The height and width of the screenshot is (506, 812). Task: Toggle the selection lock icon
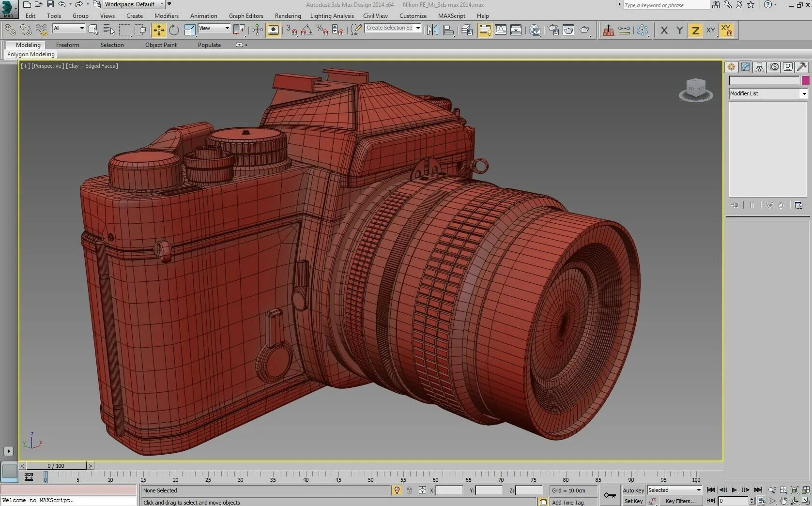(x=409, y=490)
